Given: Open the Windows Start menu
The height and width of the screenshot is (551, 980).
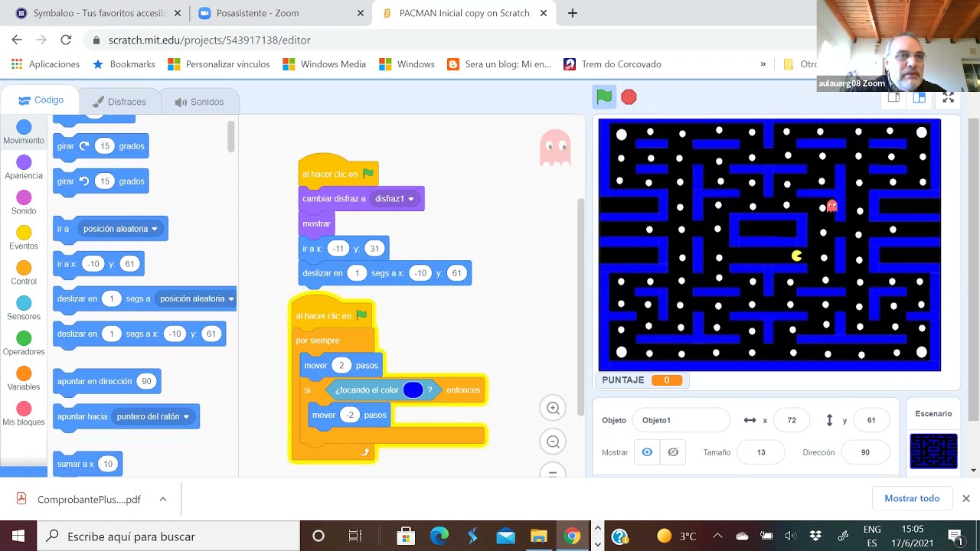Looking at the screenshot, I should tap(18, 536).
